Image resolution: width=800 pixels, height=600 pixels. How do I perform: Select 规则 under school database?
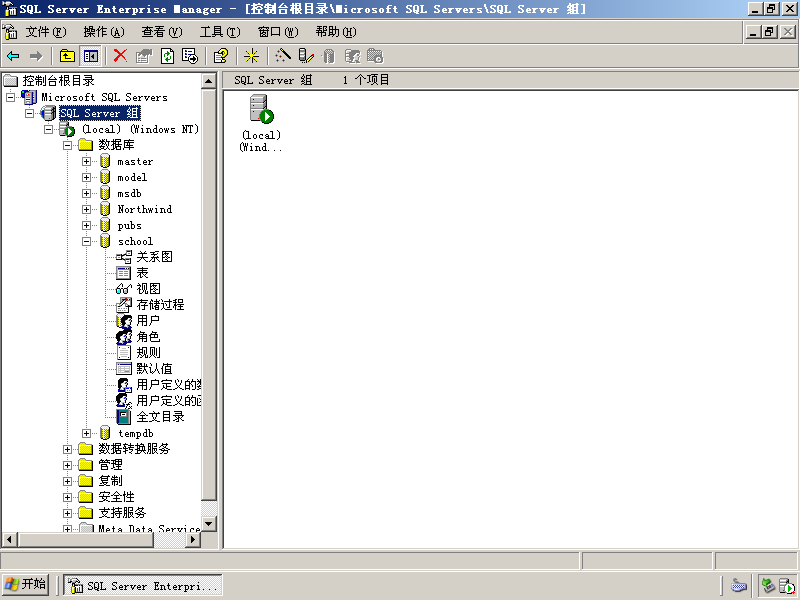pos(148,353)
